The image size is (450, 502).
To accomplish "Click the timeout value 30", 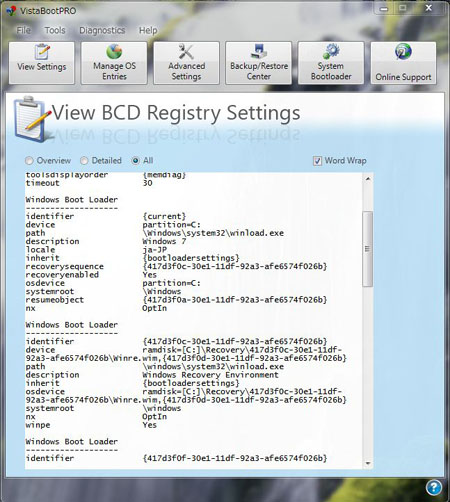I will (147, 183).
